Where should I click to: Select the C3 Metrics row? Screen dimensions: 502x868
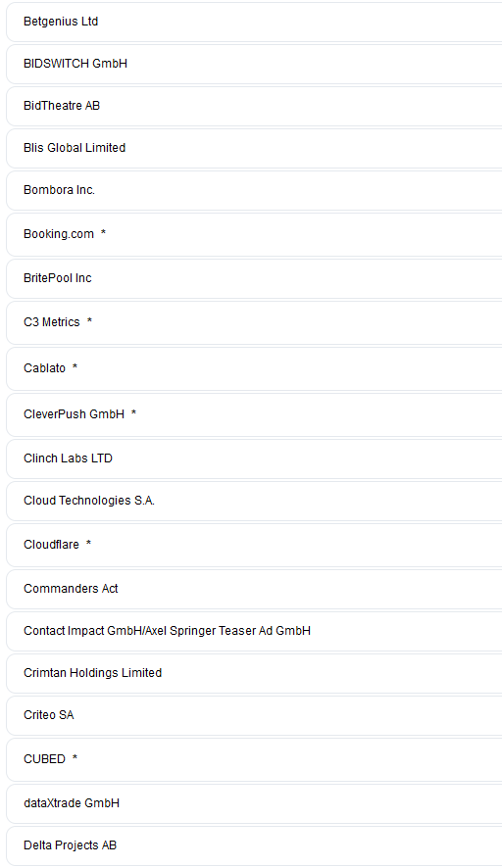pos(254,322)
